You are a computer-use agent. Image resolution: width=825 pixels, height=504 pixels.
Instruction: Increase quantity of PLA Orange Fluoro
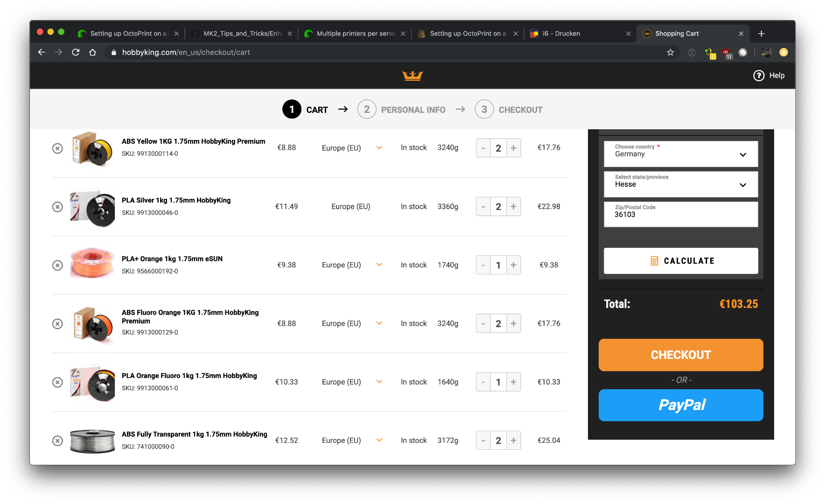point(513,382)
